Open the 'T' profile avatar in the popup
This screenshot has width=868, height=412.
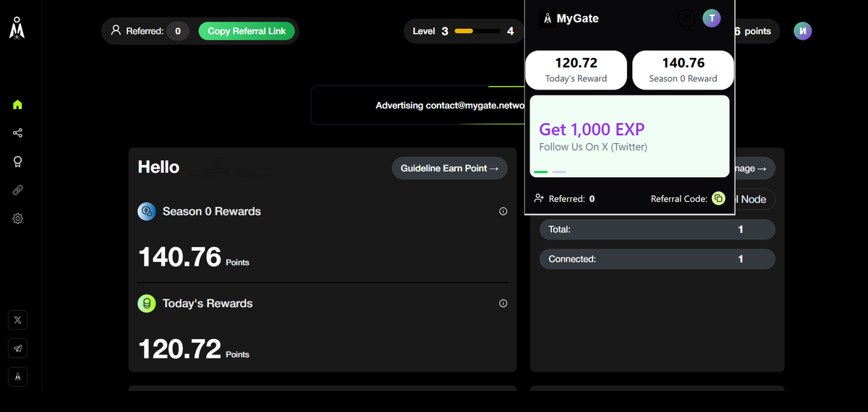click(x=712, y=18)
